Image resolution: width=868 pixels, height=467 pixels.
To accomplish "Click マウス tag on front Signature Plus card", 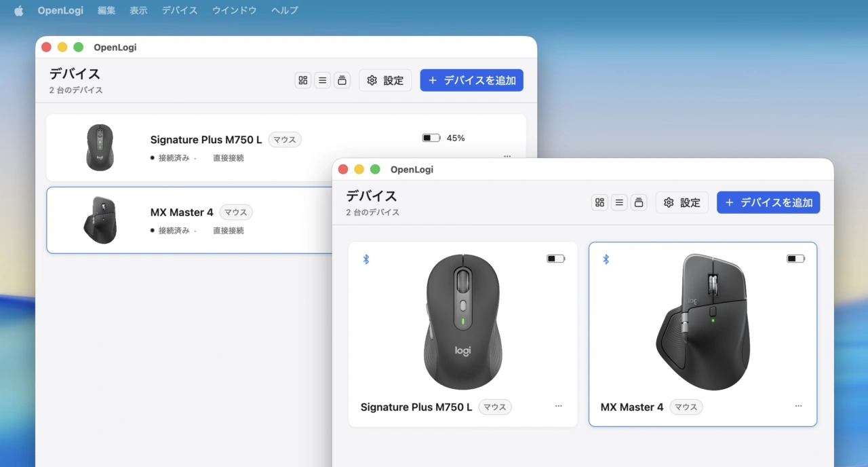I will click(495, 407).
